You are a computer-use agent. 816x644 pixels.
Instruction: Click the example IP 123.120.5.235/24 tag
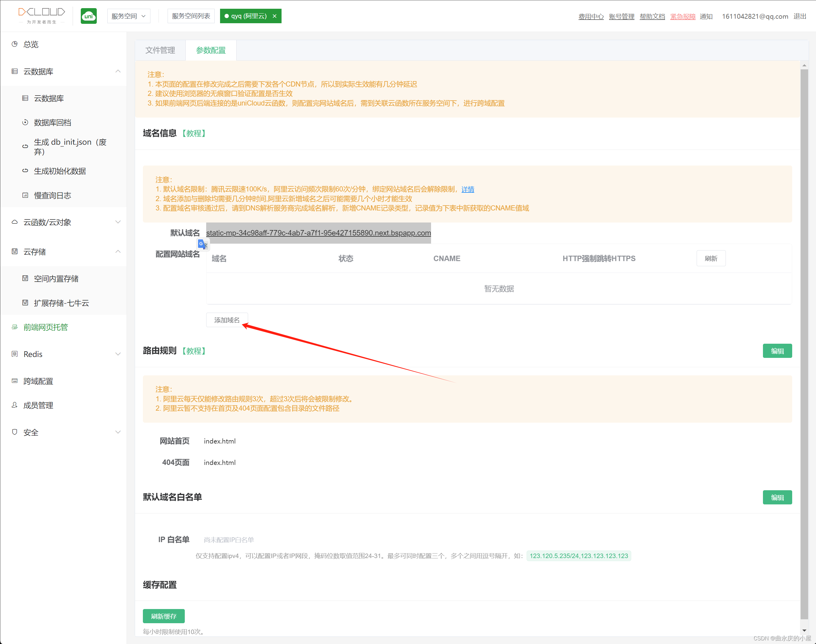point(578,556)
